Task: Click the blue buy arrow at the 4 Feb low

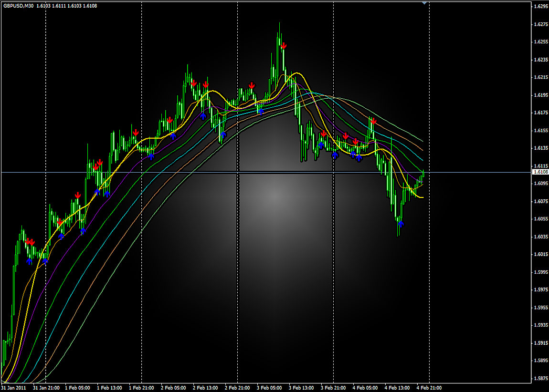Action: coord(401,224)
